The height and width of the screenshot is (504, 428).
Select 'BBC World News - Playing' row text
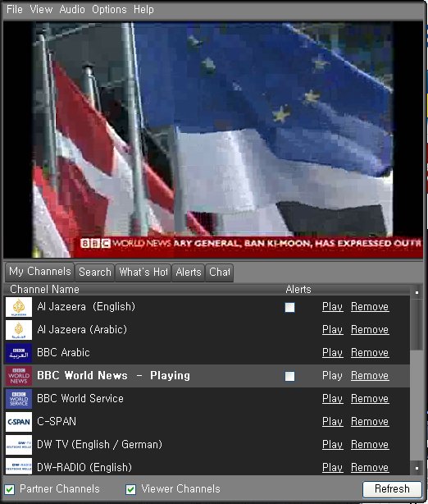click(x=114, y=376)
